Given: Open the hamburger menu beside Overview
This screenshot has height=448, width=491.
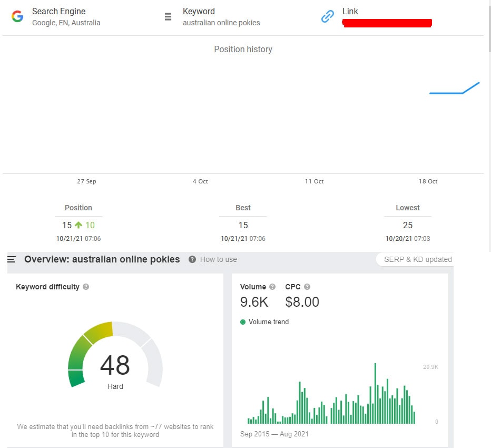Looking at the screenshot, I should 12,259.
